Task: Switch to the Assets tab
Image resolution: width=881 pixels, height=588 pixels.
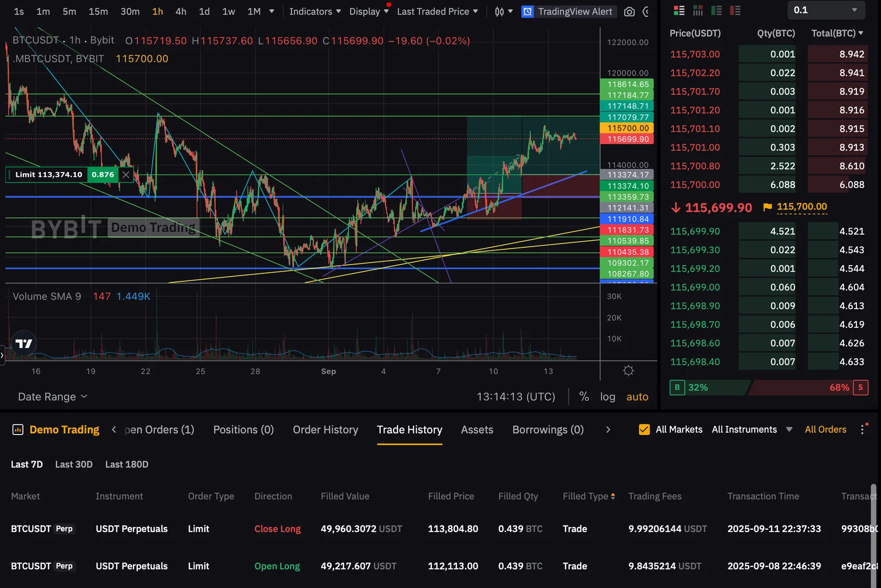Action: click(x=477, y=430)
